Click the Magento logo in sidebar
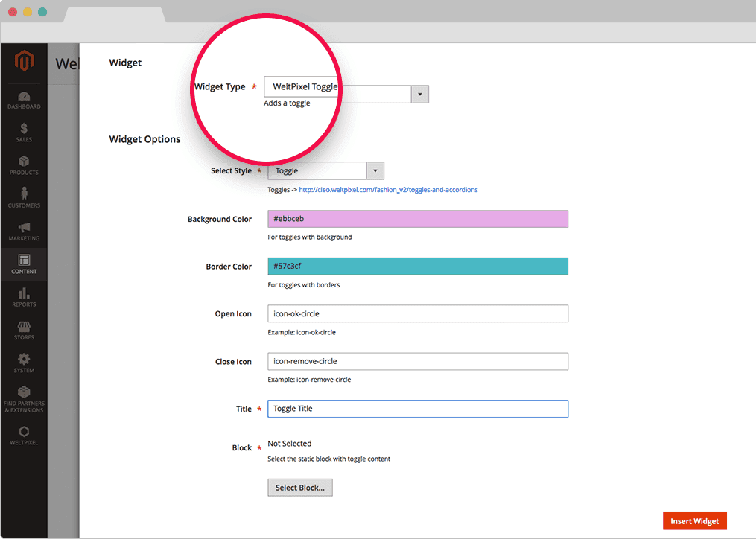This screenshot has height=539, width=756. (24, 61)
